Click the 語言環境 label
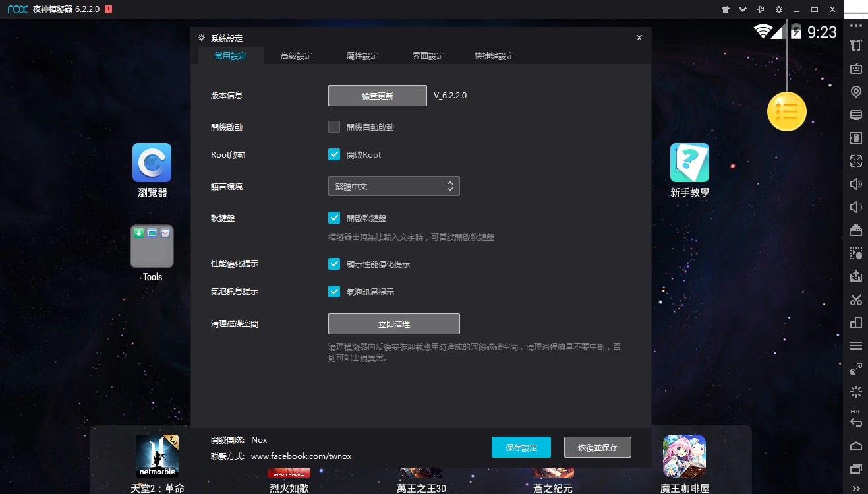Image resolution: width=868 pixels, height=494 pixels. click(227, 187)
